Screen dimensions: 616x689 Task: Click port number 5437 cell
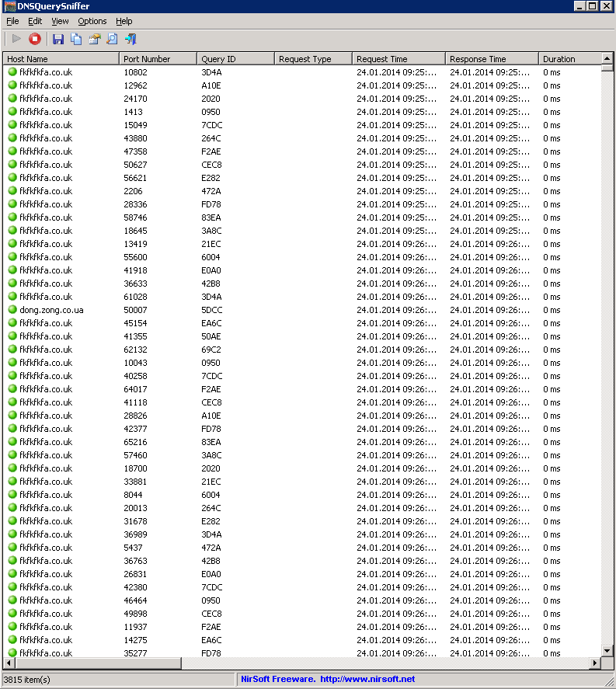pyautogui.click(x=133, y=548)
